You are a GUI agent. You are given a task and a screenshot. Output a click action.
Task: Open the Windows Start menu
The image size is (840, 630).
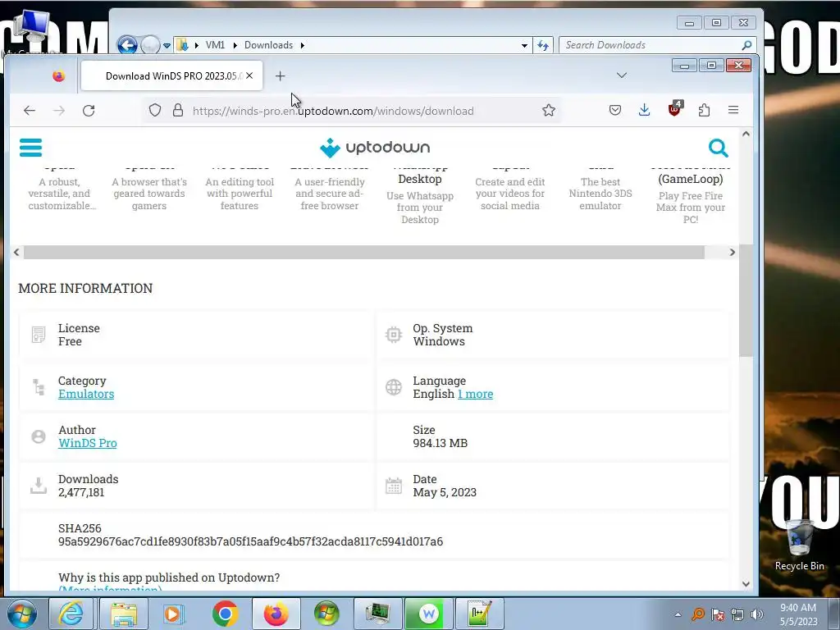coord(22,614)
